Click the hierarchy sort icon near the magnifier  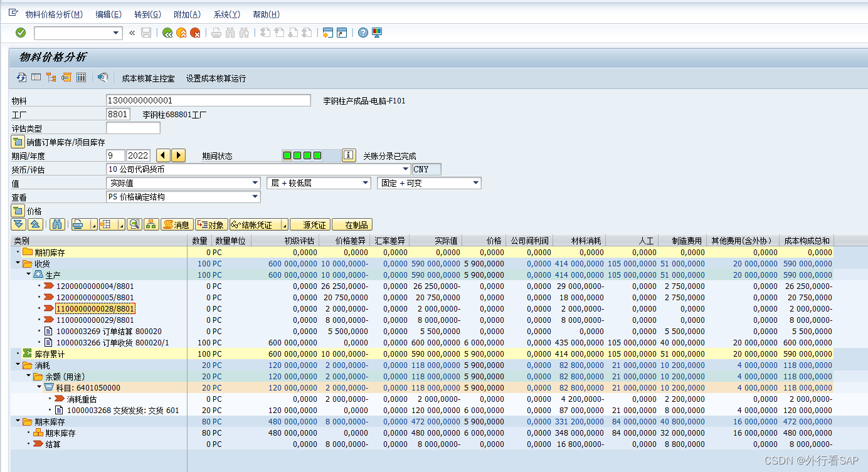click(151, 224)
